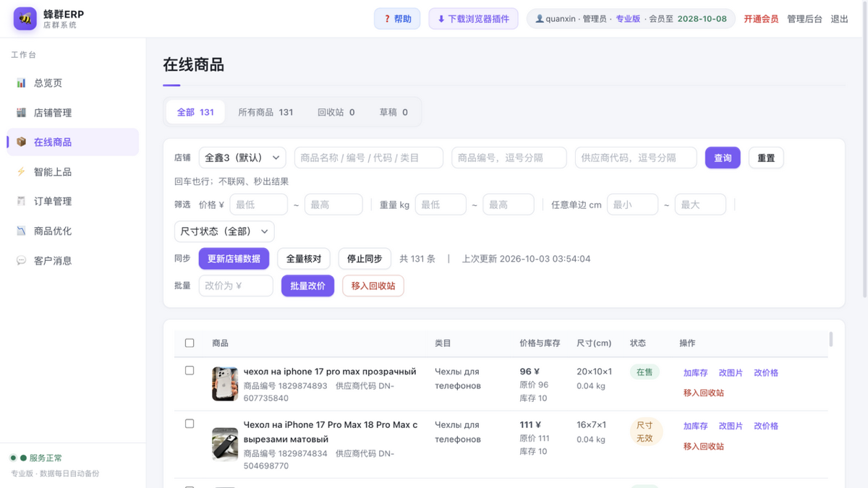Open 店铺管理 in the sidebar

click(73, 113)
